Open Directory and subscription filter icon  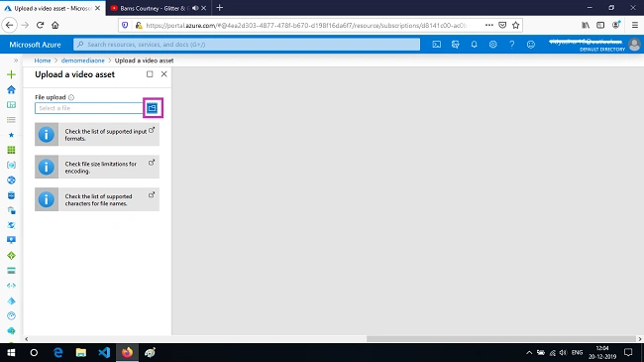point(456,45)
